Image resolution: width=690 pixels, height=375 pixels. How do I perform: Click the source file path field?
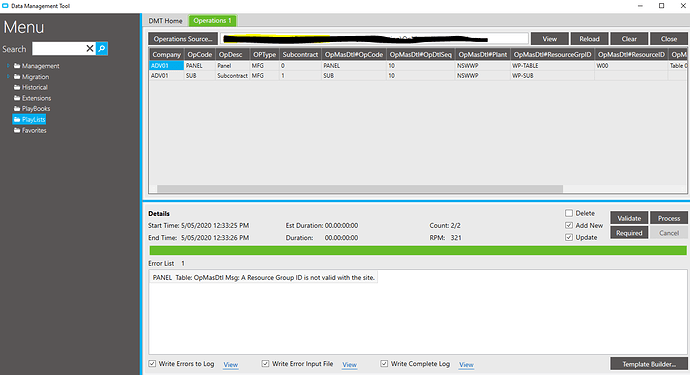point(374,39)
